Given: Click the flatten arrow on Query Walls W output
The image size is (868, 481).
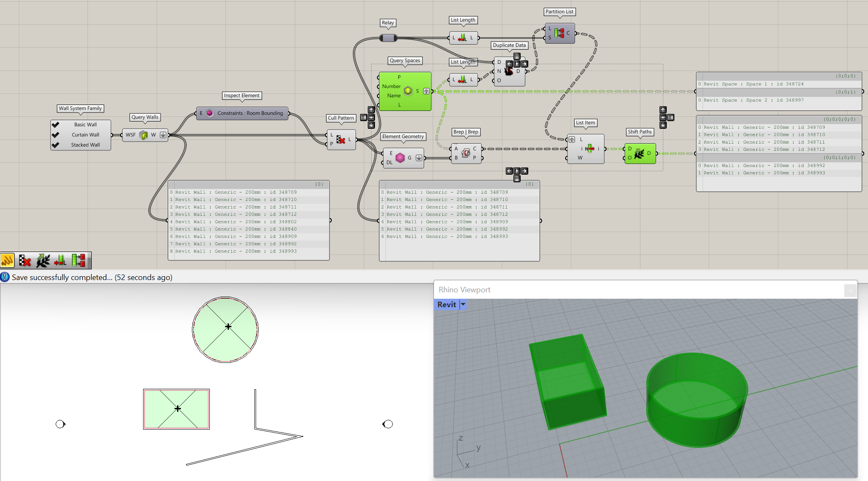Looking at the screenshot, I should pyautogui.click(x=163, y=135).
